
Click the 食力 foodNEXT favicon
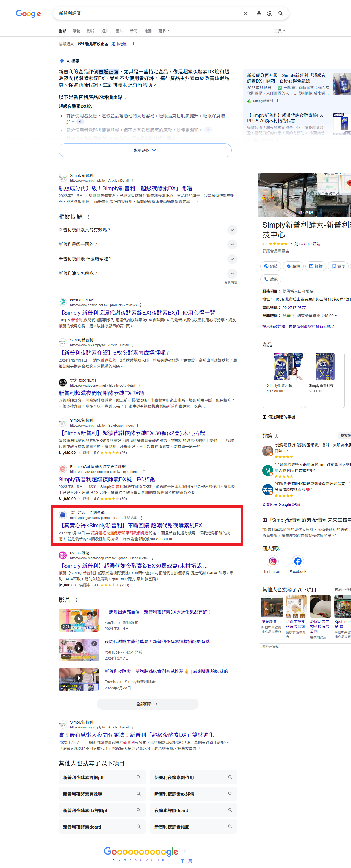(63, 382)
